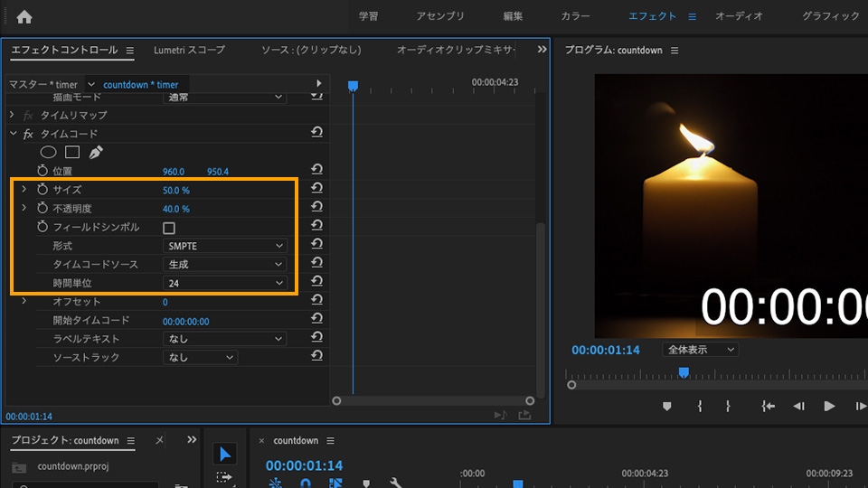
Task: Play the program monitor
Action: click(x=829, y=406)
